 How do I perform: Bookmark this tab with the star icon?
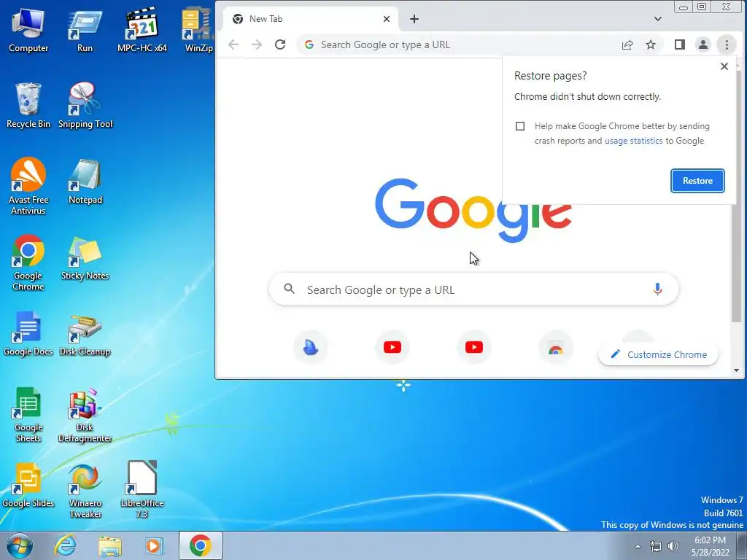pos(651,44)
